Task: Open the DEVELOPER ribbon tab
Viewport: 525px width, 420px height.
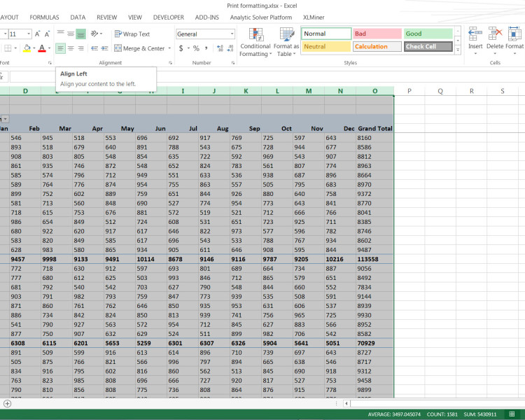Action: 168,17
